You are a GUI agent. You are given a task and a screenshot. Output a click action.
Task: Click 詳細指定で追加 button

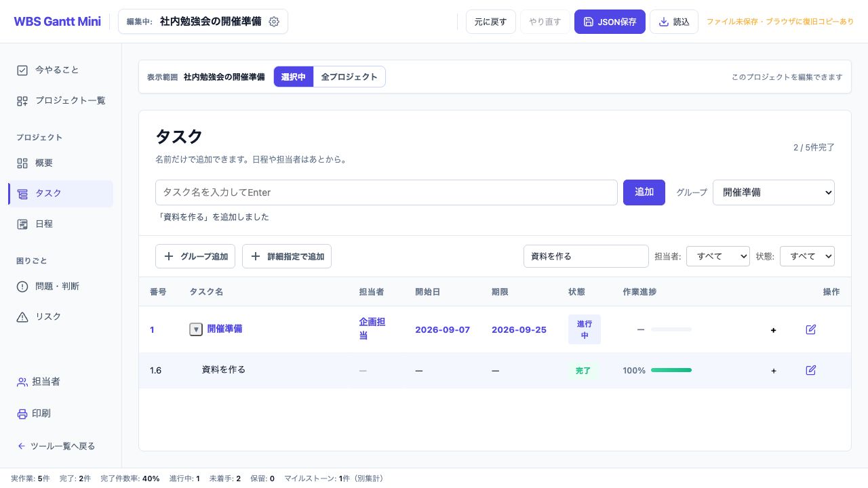(x=287, y=256)
